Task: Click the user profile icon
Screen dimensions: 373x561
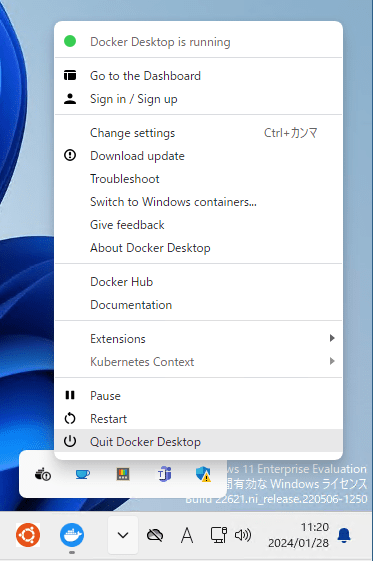Action: [70, 99]
